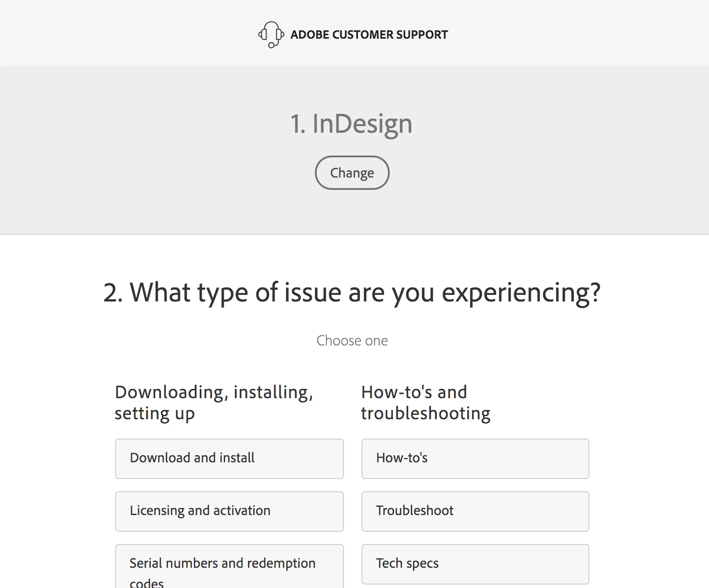The image size is (709, 588).
Task: Pick the How-to's option
Action: (475, 458)
